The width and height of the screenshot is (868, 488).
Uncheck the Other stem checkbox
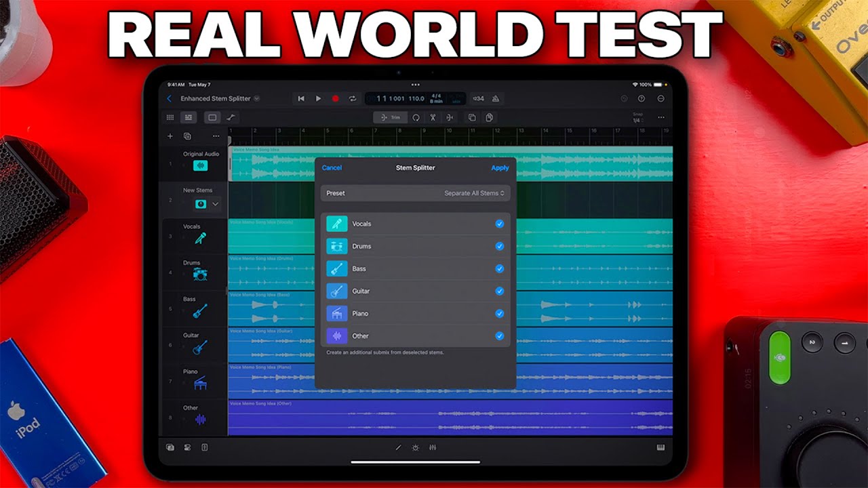[x=500, y=335]
